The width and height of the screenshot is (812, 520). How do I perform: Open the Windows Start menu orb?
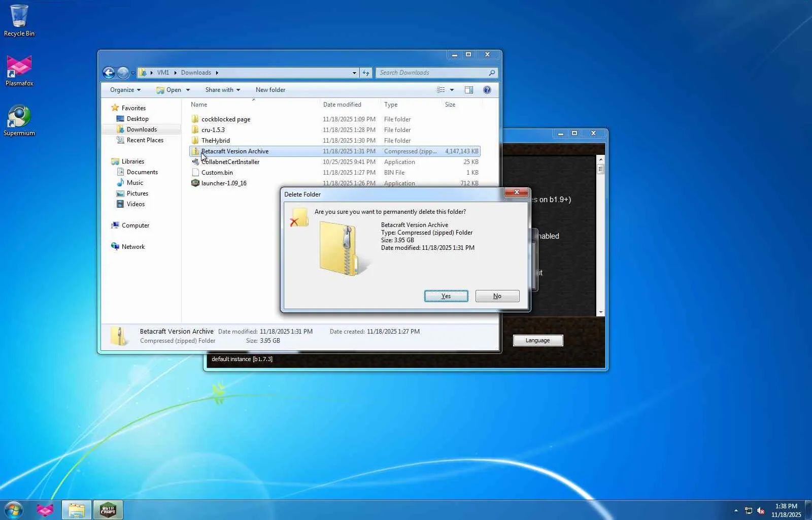[x=14, y=510]
